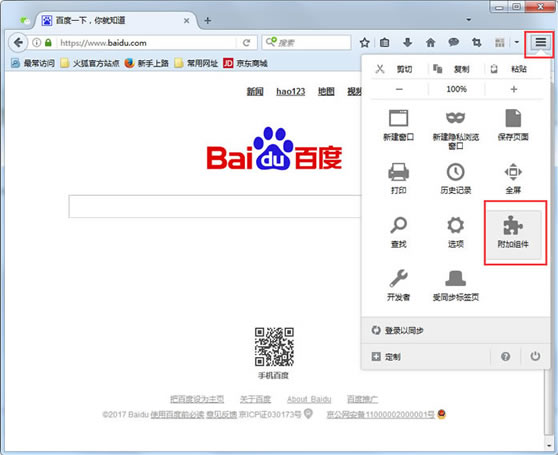This screenshot has height=455, width=558.
Task: Open Most Visited (最常访问) bookmark
Action: point(33,63)
